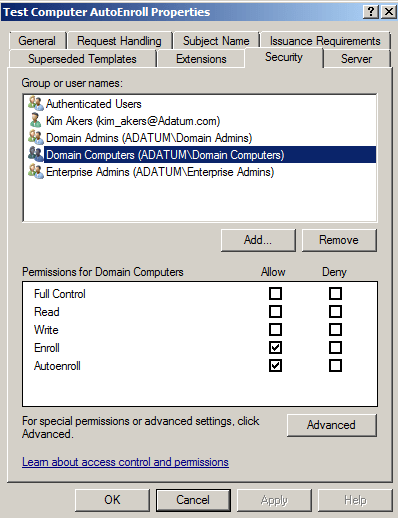
Task: Click the Full Control permission label
Action: (x=60, y=294)
